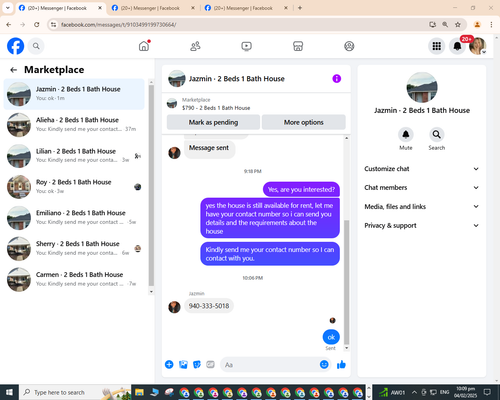The height and width of the screenshot is (400, 500).
Task: Open Carmen - 2 Beds 1 Bath House chat
Action: (74, 279)
